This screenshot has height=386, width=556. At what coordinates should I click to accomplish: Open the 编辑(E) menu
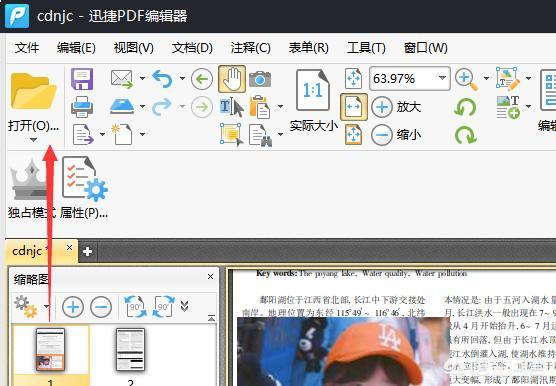[x=76, y=48]
